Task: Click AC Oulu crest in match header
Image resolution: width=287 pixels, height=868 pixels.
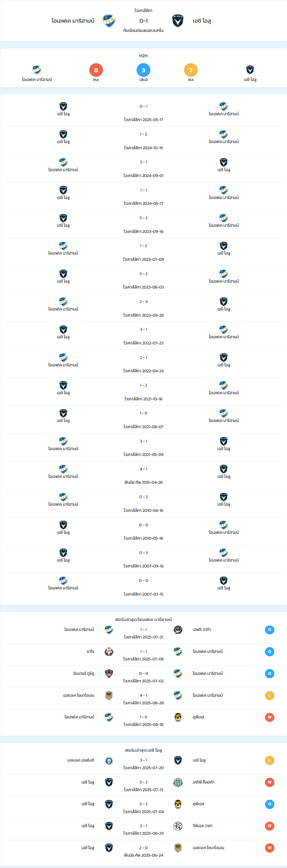Action: coord(178,21)
